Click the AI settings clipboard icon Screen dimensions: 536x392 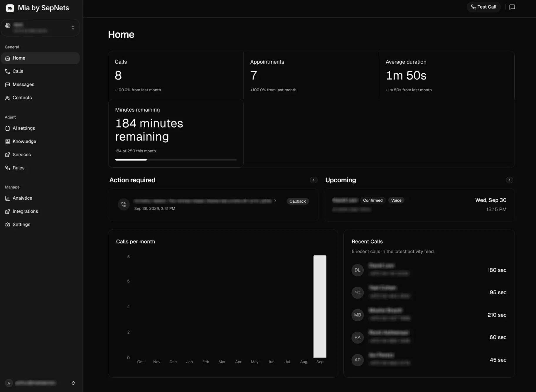click(8, 128)
